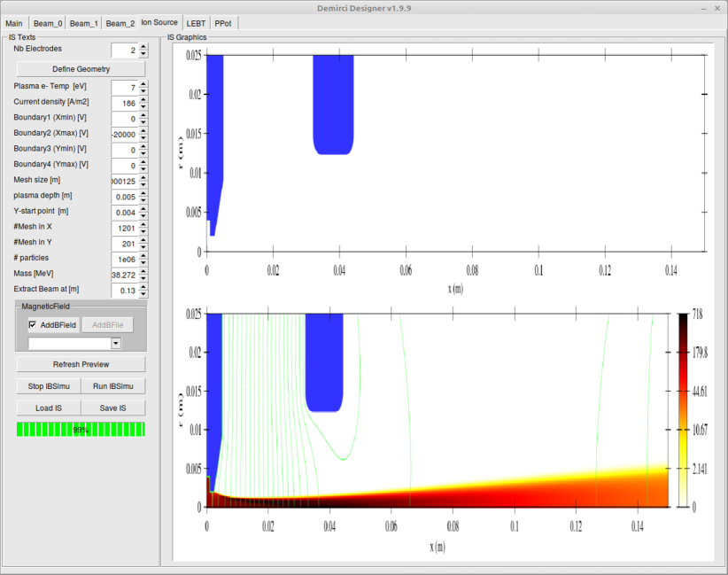The width and height of the screenshot is (728, 575).
Task: Open the Beam_0 tab
Action: [x=47, y=23]
